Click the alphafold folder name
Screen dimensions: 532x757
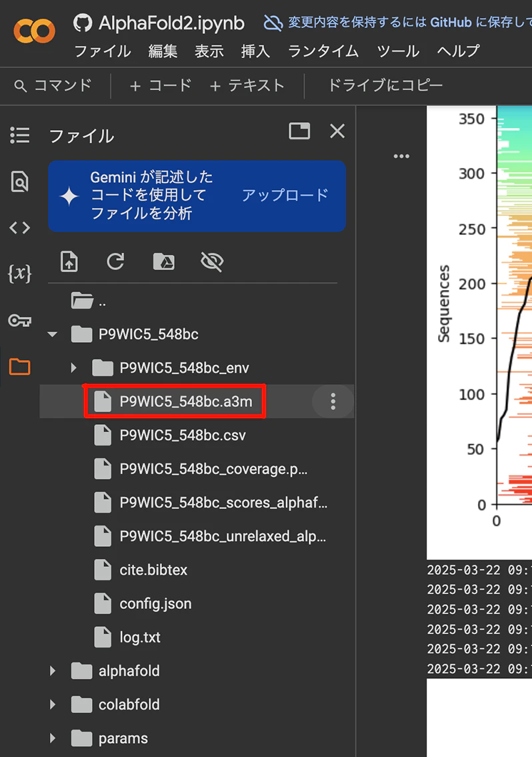[x=129, y=671]
